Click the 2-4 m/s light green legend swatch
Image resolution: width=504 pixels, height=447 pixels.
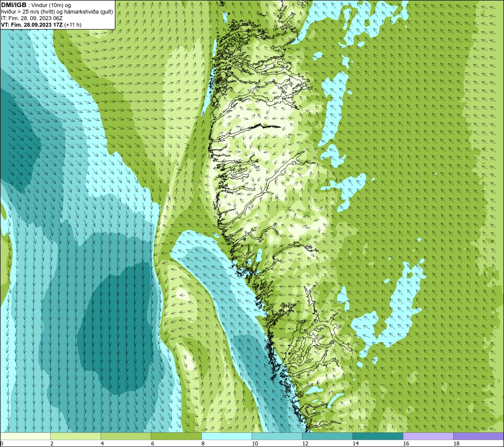click(76, 436)
